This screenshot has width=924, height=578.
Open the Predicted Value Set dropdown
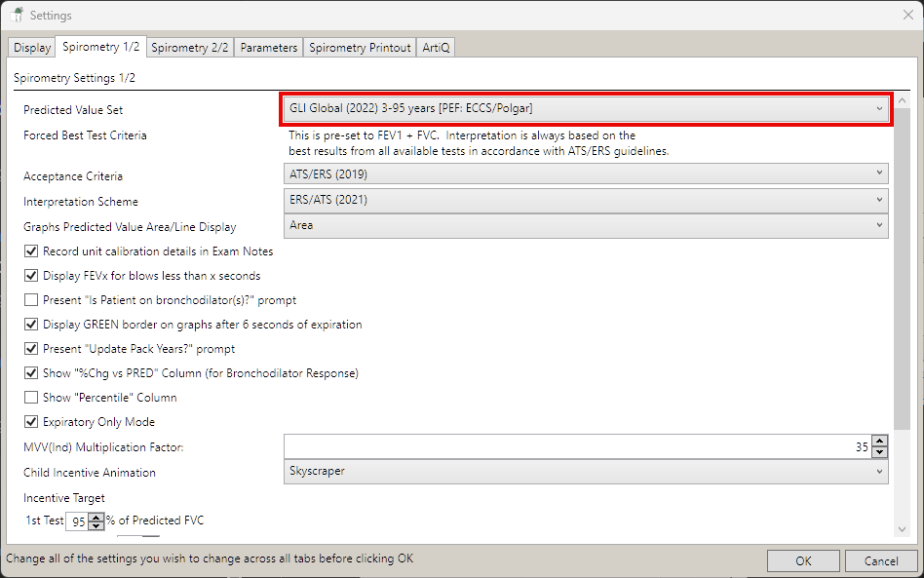pos(586,109)
